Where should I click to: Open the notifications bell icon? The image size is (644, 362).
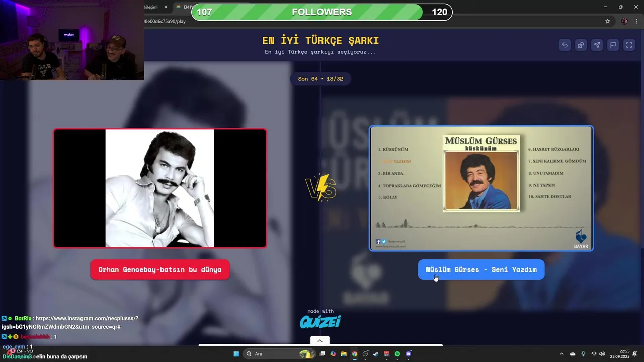pos(635,354)
